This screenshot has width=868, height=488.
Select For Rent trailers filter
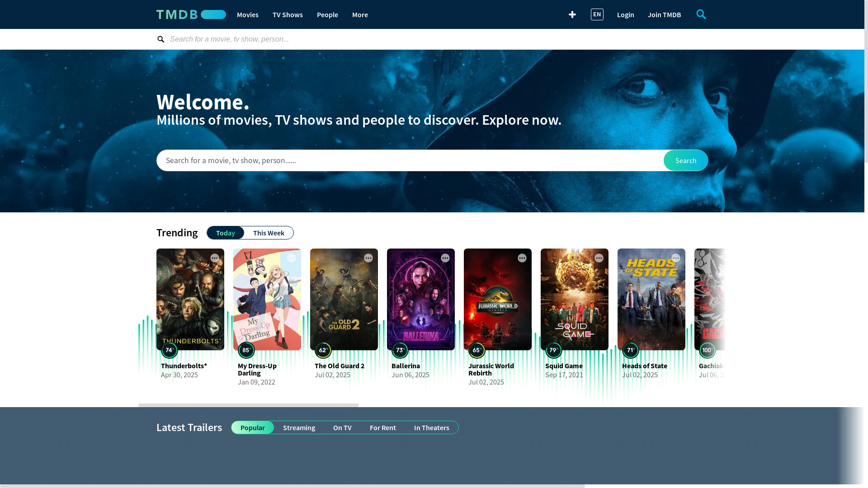(383, 427)
